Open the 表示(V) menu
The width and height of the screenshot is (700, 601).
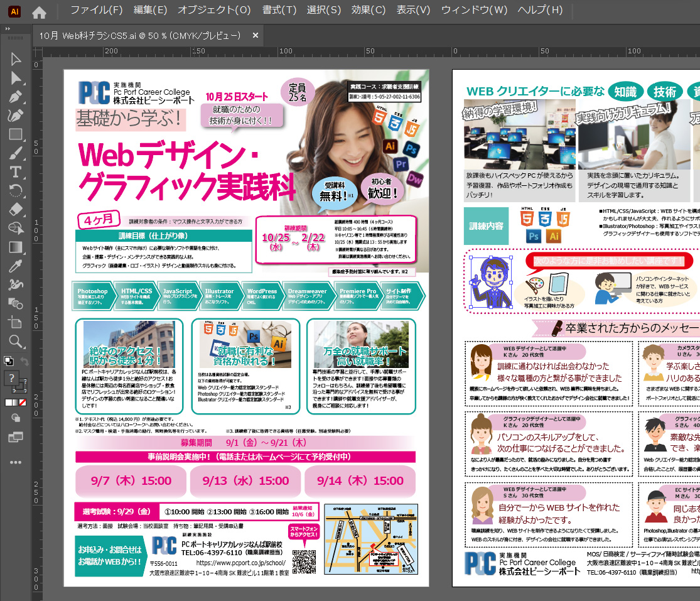(413, 10)
